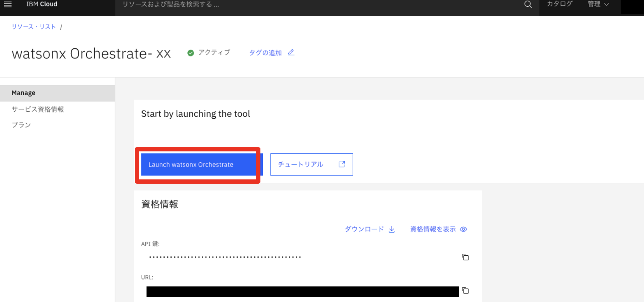Viewport: 644px width, 302px height.
Task: Click the タグの追加 link
Action: click(x=265, y=53)
